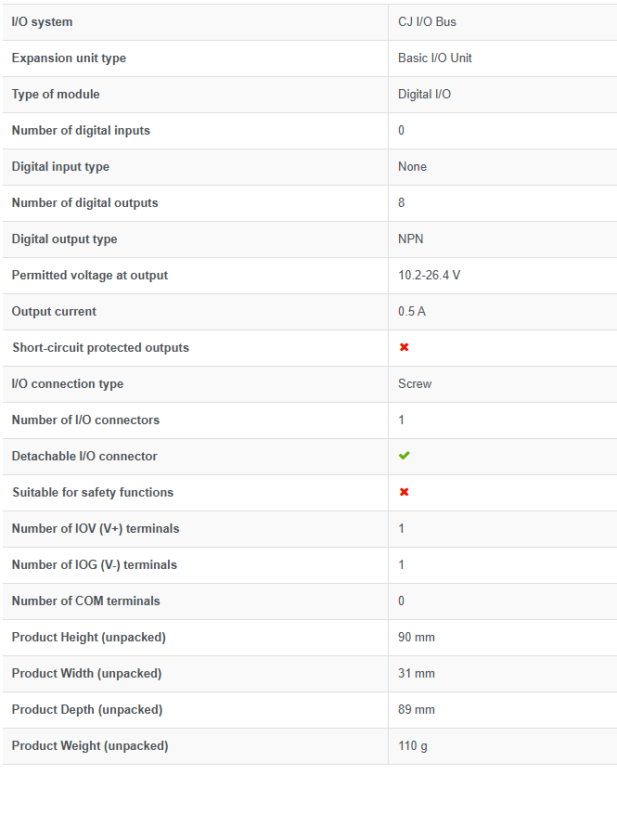Click the None value for digital input type
Screen dimensions: 617x840
coord(412,166)
